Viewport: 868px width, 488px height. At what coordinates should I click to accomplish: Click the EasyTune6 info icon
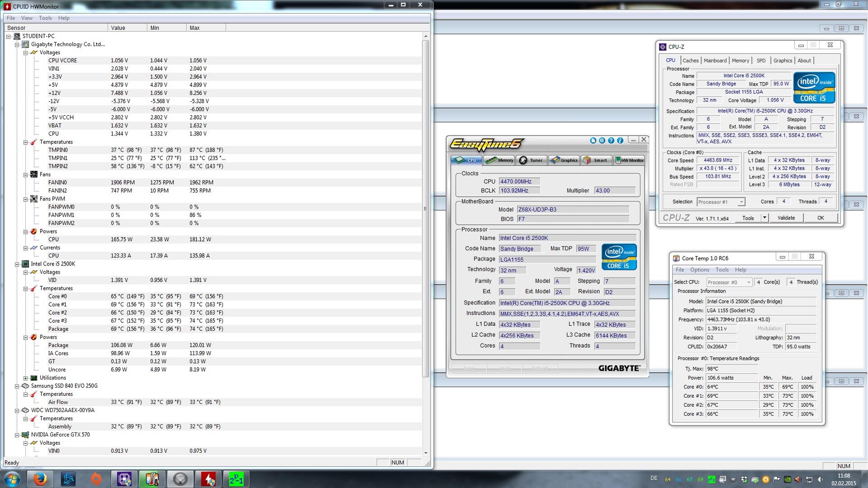point(620,141)
